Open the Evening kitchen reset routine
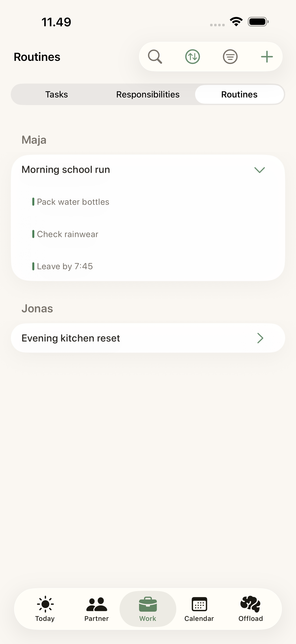Screen dimensions: 296x644 148,338
